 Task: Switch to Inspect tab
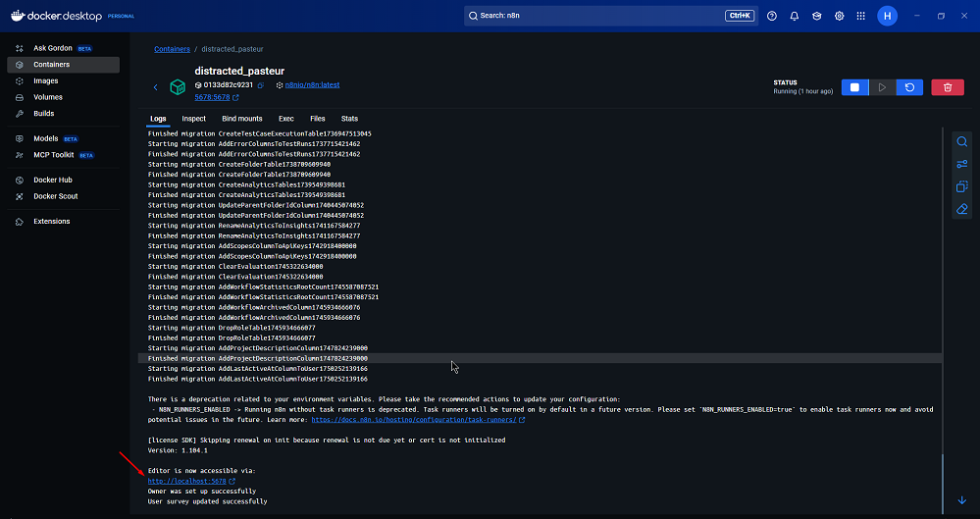pos(194,118)
